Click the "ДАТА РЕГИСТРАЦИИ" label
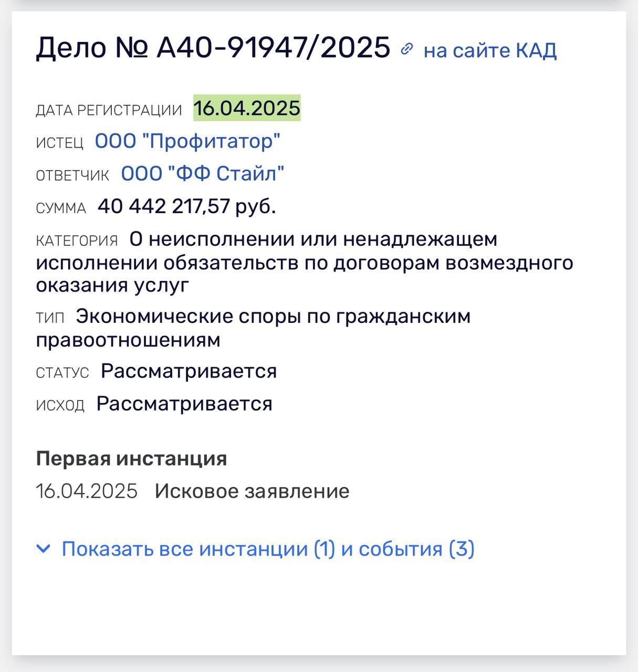638x672 pixels. point(109,110)
